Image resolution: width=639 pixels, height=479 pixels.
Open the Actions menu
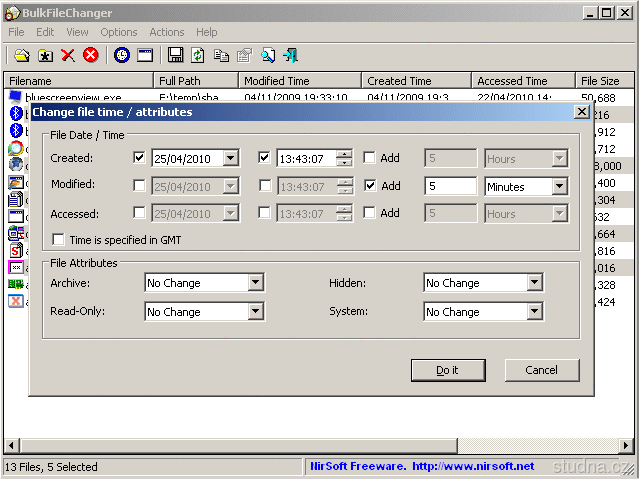166,32
